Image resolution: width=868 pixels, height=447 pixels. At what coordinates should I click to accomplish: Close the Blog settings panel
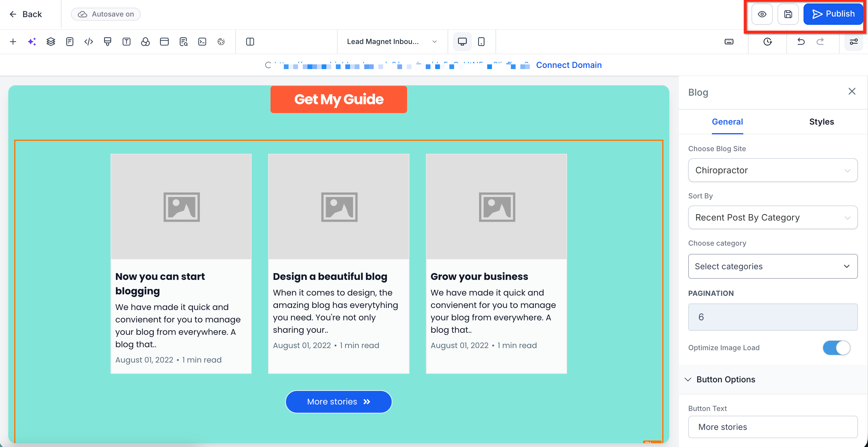tap(852, 92)
